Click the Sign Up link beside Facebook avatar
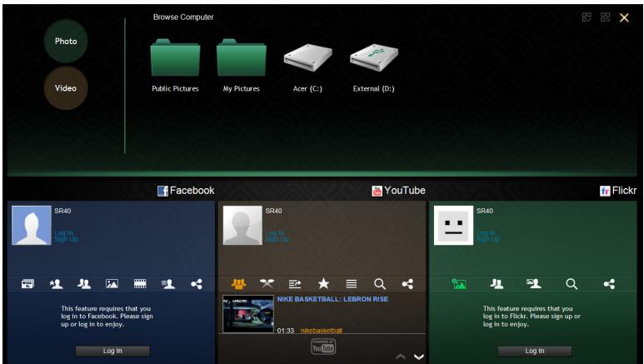644x364 pixels. tap(66, 239)
